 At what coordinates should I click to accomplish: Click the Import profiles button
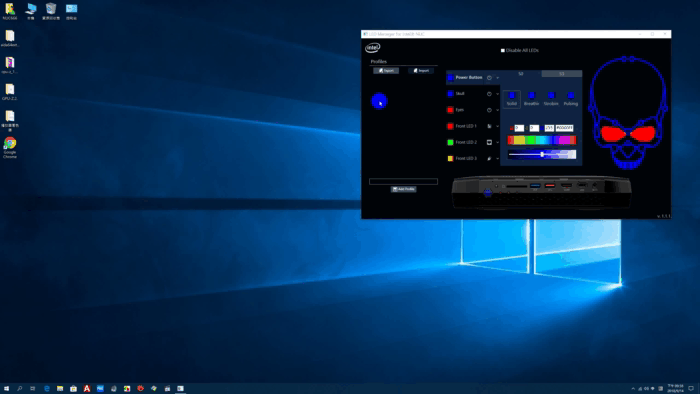pyautogui.click(x=421, y=71)
